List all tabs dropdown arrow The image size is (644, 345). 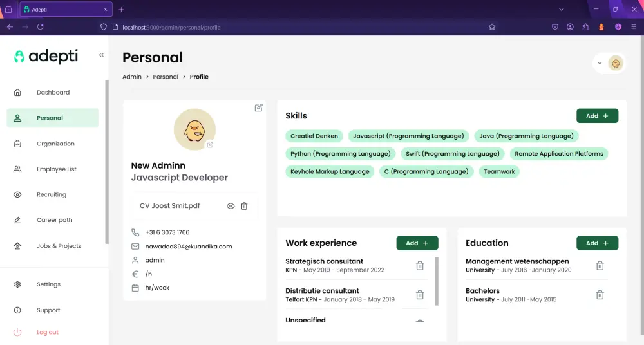pos(562,10)
